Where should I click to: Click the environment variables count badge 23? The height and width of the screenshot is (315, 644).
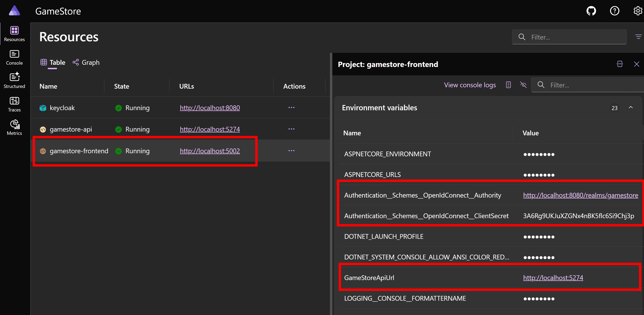614,108
